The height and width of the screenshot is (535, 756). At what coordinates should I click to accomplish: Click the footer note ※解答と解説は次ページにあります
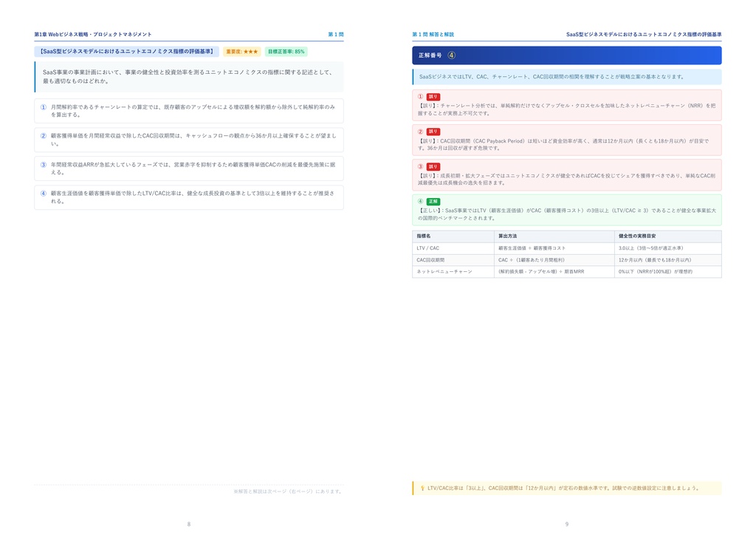pyautogui.click(x=289, y=491)
